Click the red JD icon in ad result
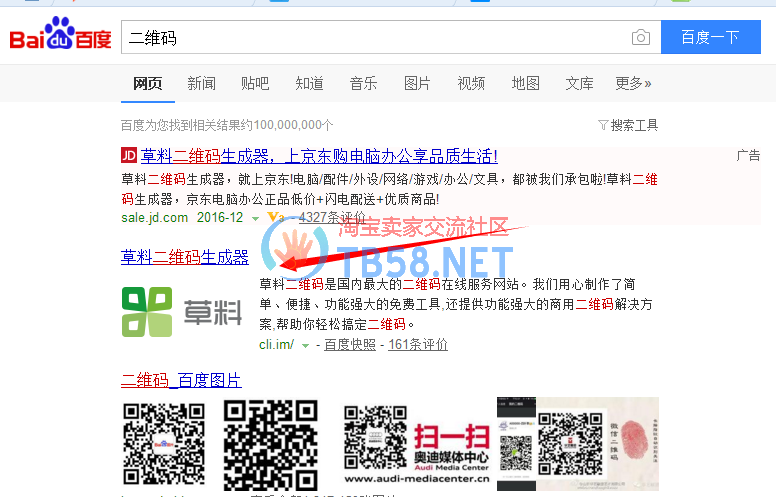The width and height of the screenshot is (776, 497). point(128,156)
